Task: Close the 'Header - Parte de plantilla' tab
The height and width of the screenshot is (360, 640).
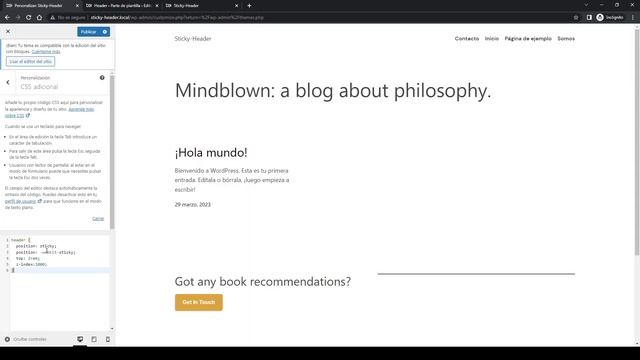Action: pos(157,6)
